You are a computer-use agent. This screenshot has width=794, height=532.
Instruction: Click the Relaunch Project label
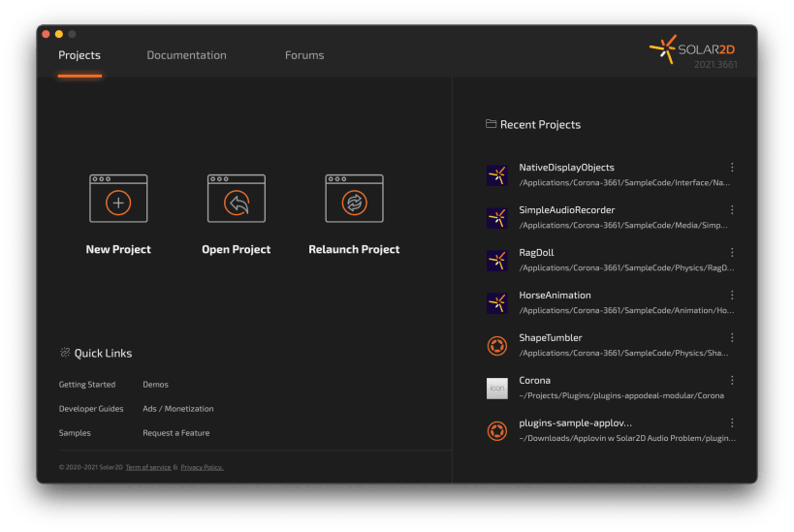(x=355, y=249)
